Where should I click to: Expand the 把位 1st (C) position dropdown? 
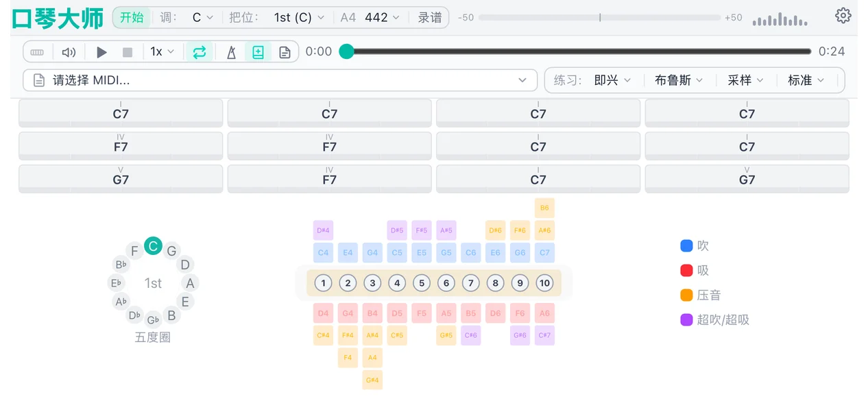[x=298, y=17]
